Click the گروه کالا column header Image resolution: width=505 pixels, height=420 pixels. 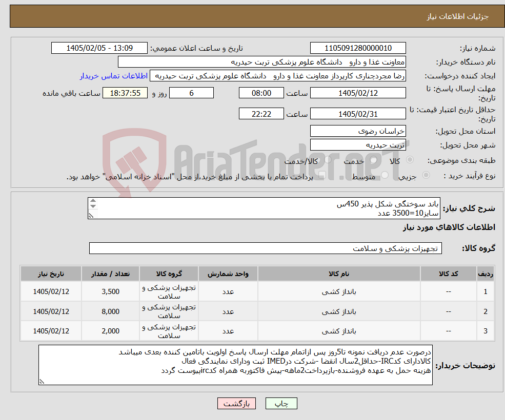click(169, 274)
